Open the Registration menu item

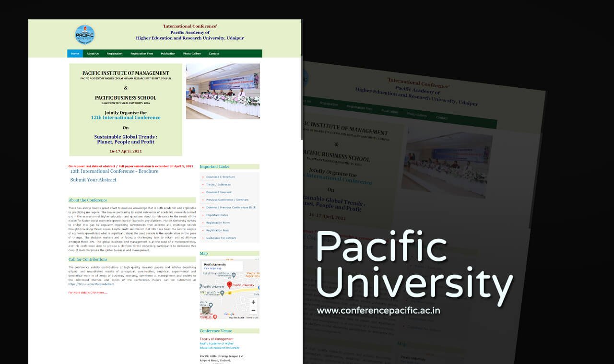115,54
